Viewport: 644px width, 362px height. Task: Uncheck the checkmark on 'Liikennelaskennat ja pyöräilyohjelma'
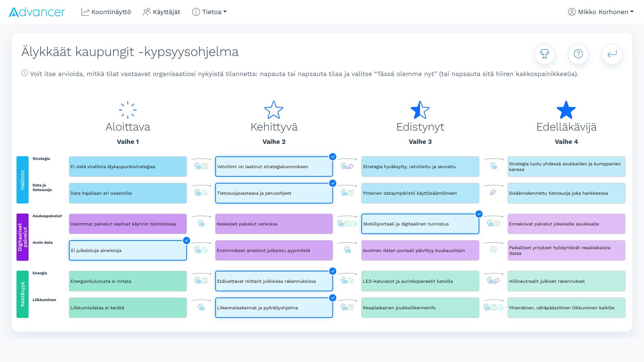(x=332, y=298)
